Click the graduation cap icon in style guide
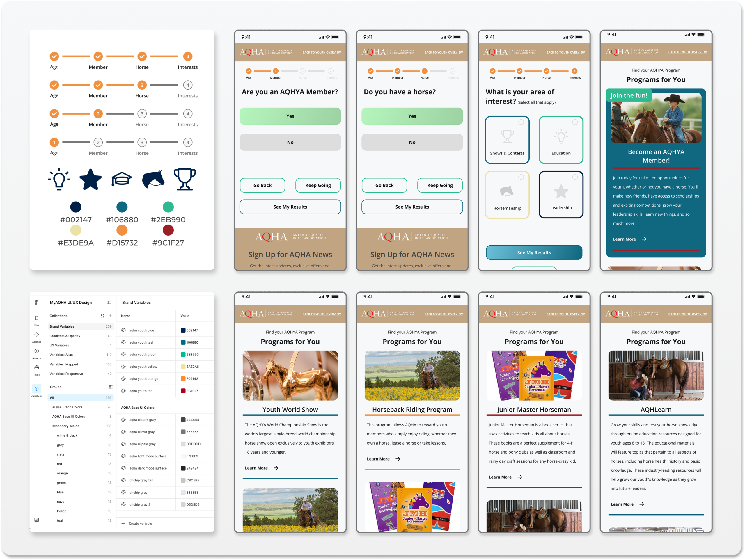Image resolution: width=745 pixels, height=560 pixels. click(122, 179)
